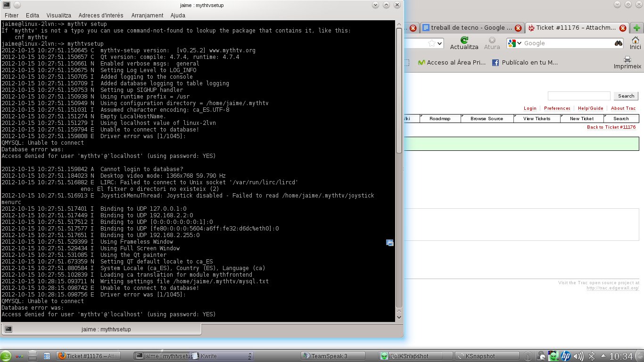
Task: Expand hidden system tray icons arrow
Action: (x=603, y=356)
